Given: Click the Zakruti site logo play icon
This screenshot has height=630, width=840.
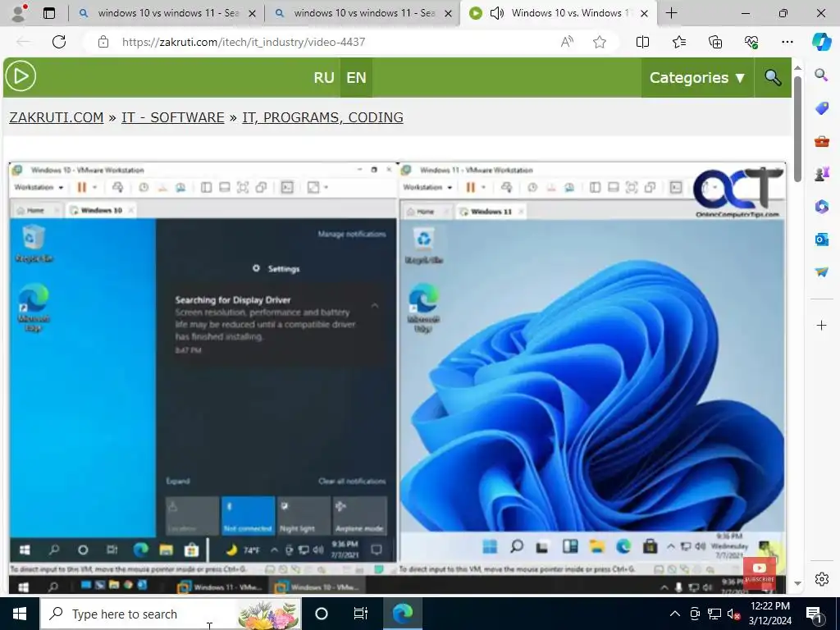Looking at the screenshot, I should pyautogui.click(x=21, y=76).
